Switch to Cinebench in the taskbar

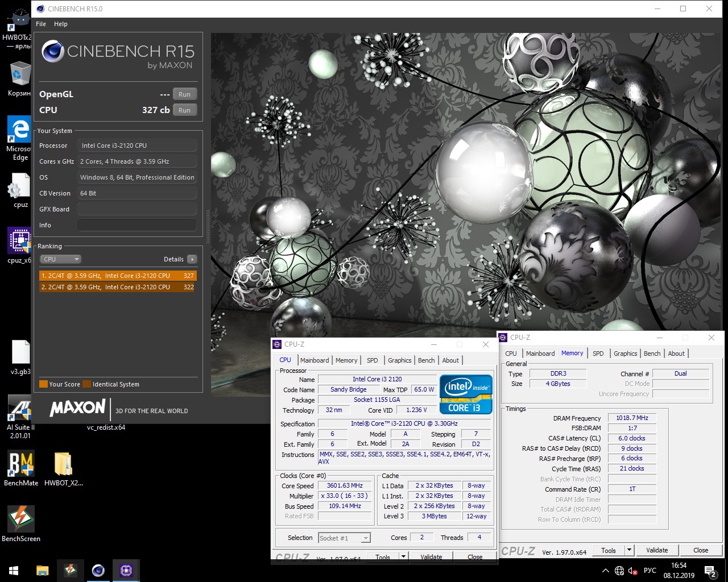tap(98, 570)
